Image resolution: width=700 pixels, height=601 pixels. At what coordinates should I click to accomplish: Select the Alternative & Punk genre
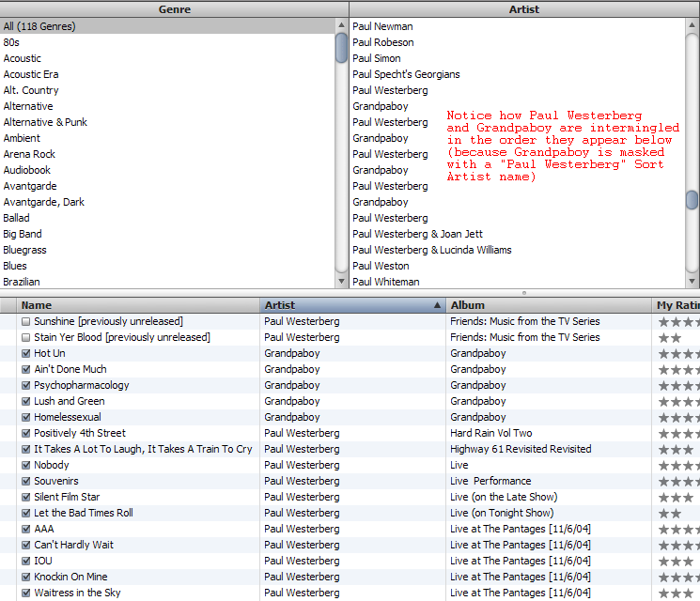click(x=167, y=122)
